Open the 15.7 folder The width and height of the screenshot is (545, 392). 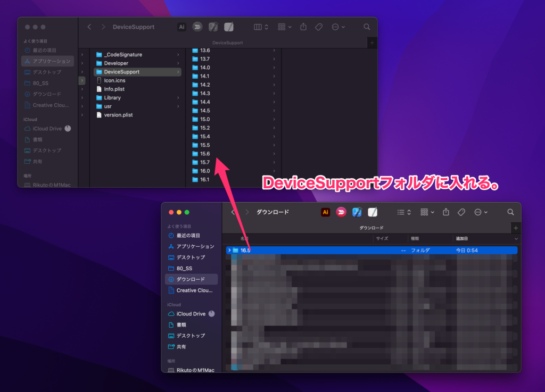point(234,162)
